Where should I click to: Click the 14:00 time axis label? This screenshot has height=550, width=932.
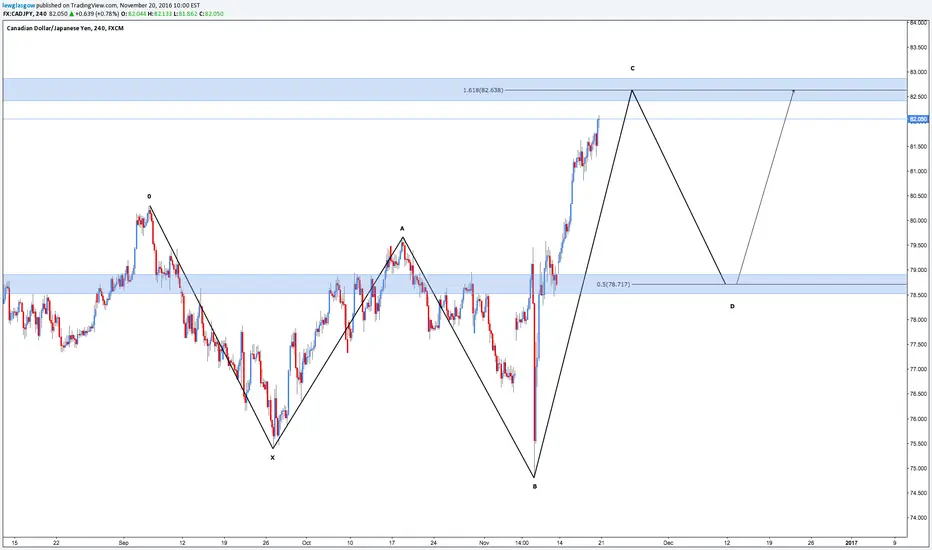click(522, 542)
